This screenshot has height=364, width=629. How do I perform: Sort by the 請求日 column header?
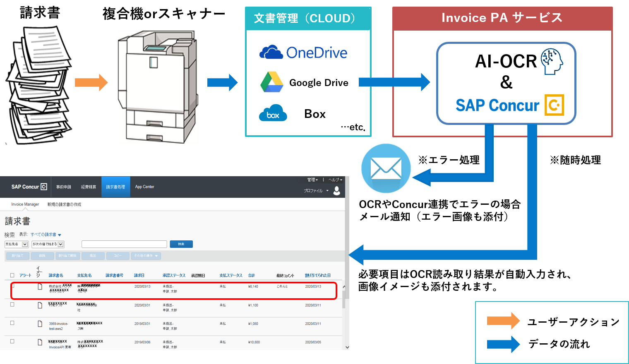click(x=139, y=275)
